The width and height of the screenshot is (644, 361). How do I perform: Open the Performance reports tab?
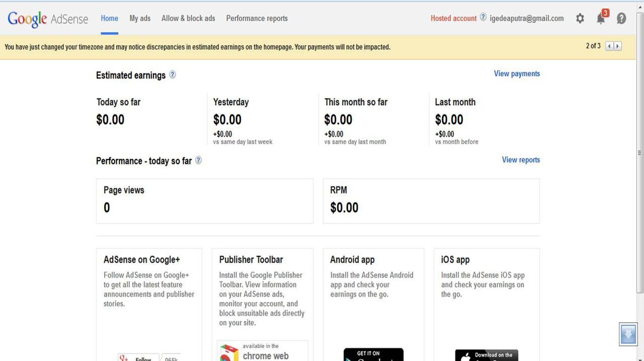[257, 19]
